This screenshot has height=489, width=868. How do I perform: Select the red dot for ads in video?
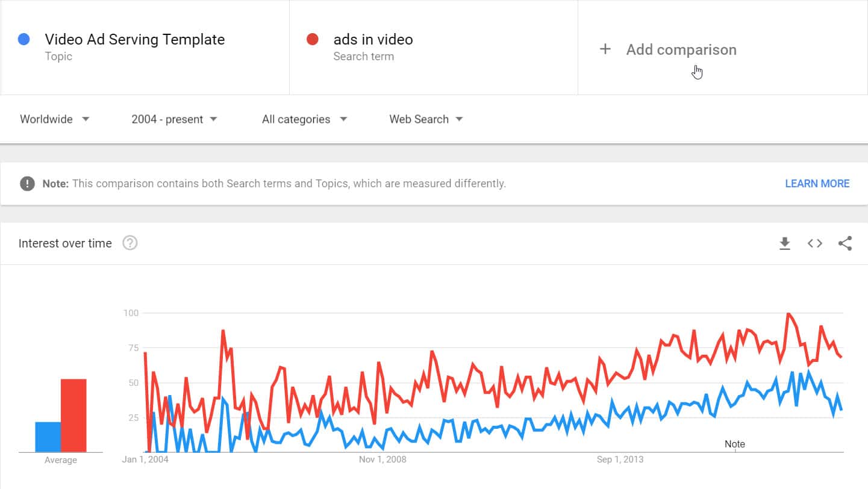tap(312, 39)
